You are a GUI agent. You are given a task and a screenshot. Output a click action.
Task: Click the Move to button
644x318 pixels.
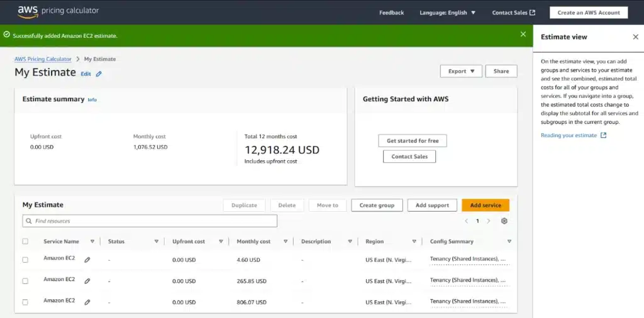point(327,205)
